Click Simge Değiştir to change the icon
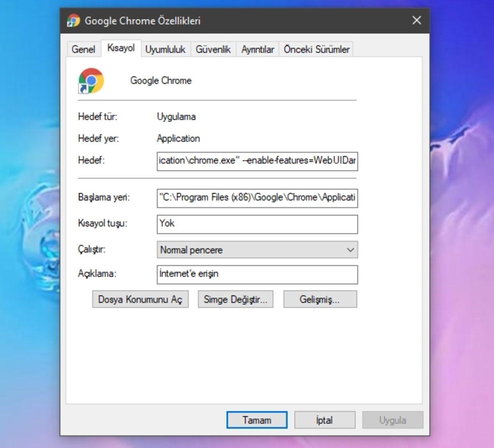The width and height of the screenshot is (494, 448). [x=235, y=299]
